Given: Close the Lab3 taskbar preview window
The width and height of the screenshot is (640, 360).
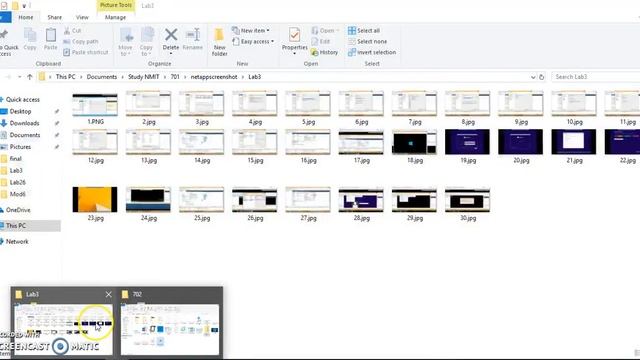Looking at the screenshot, I should click(x=108, y=294).
